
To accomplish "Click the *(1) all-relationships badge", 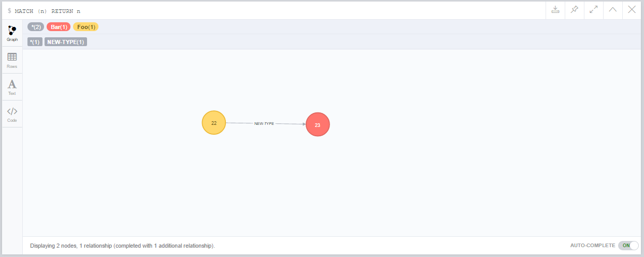I will [x=35, y=42].
